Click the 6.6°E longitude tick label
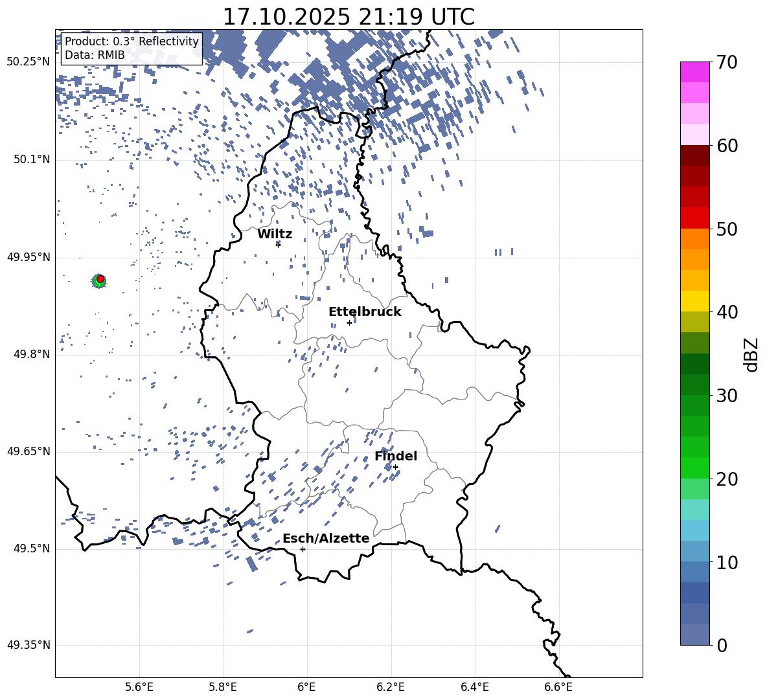767x700 pixels. coord(558,688)
